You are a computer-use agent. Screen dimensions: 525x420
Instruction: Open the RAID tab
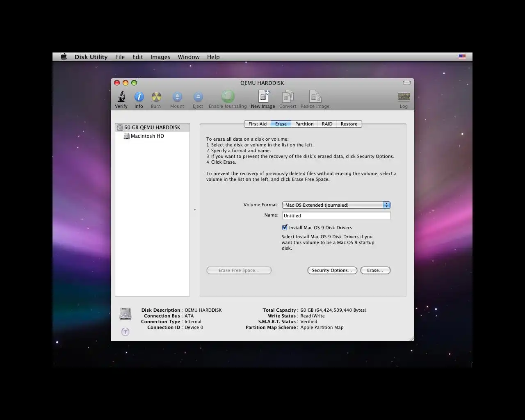[327, 124]
